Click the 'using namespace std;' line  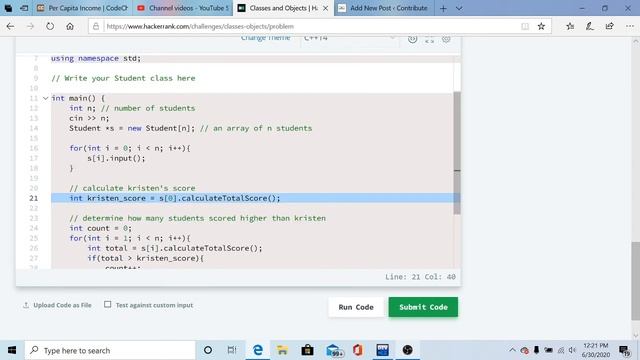(96, 58)
